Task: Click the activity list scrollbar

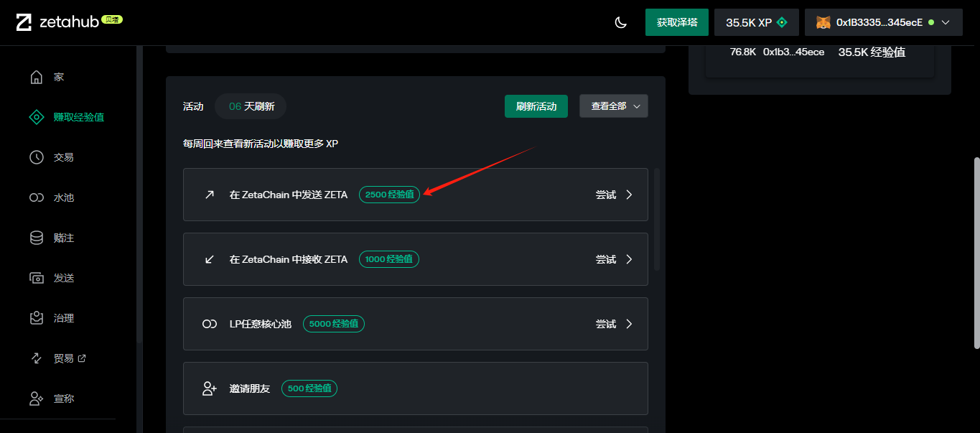Action: click(x=657, y=219)
